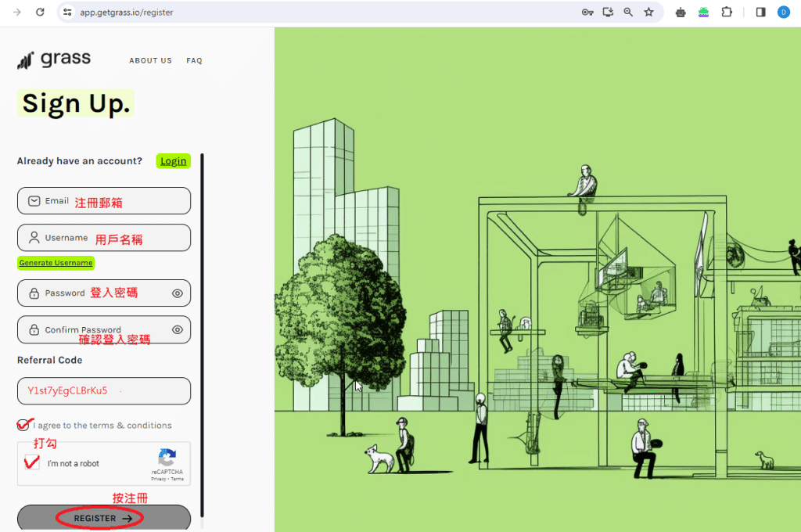
Task: Tick the I'm not a robot checkbox
Action: point(31,463)
